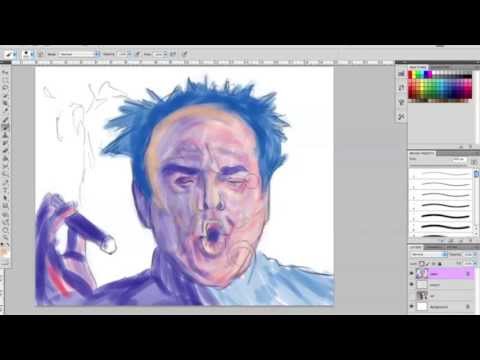
Task: Click the Flow value field
Action: [158, 54]
